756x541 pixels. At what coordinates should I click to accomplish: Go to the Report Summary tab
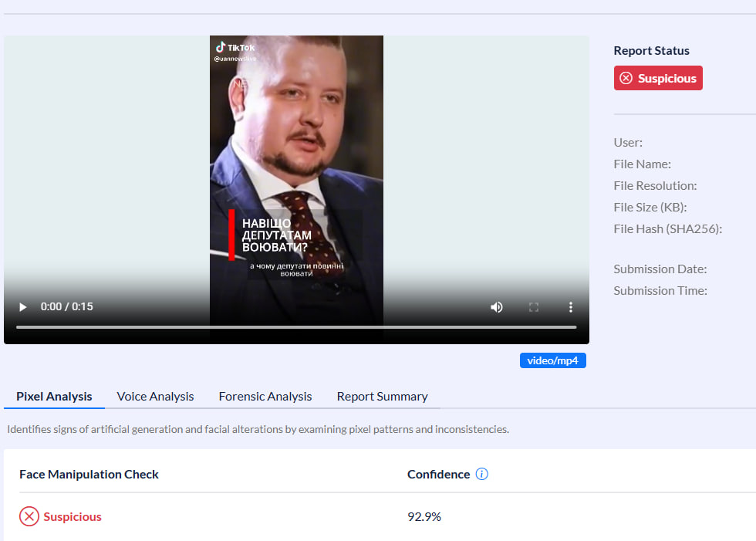[x=382, y=396]
